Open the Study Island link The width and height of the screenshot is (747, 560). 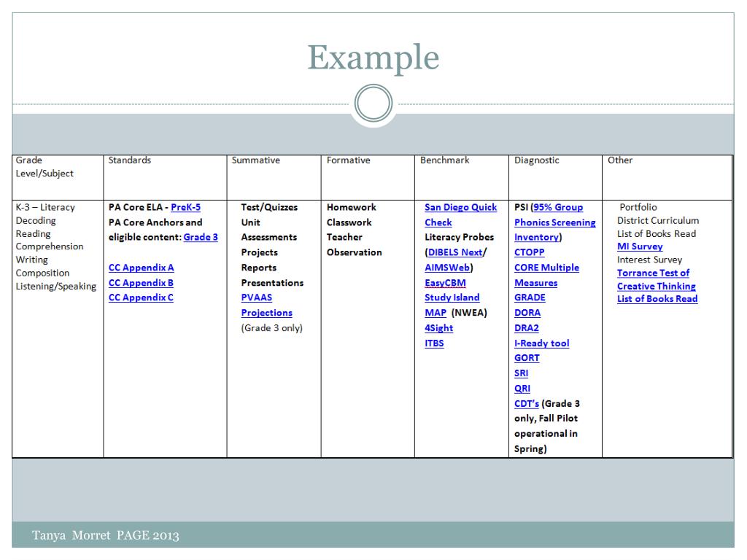click(452, 297)
